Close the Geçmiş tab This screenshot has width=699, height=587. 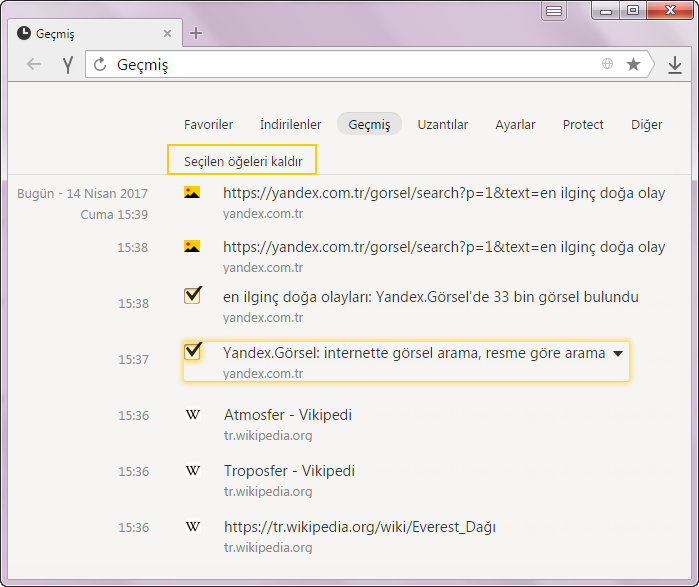click(x=168, y=33)
